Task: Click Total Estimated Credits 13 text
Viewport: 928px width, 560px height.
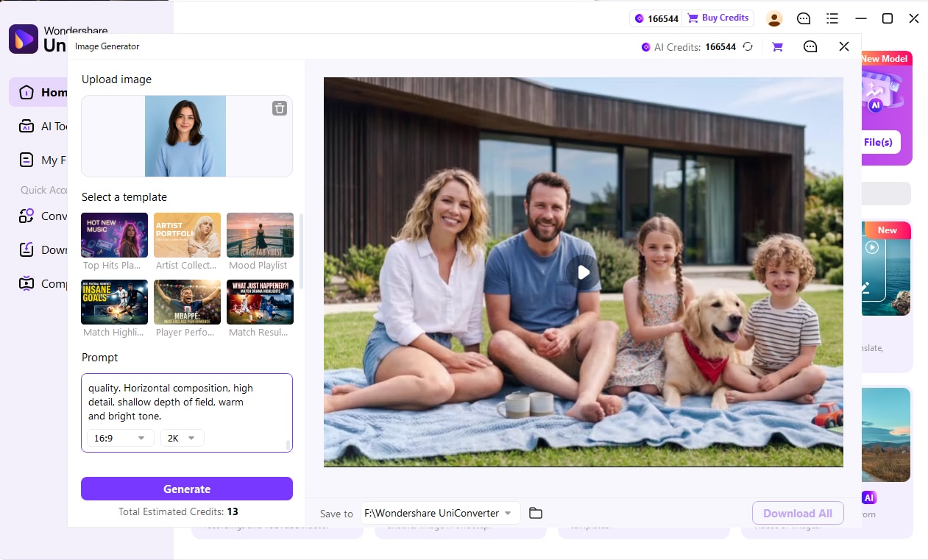Action: click(178, 511)
